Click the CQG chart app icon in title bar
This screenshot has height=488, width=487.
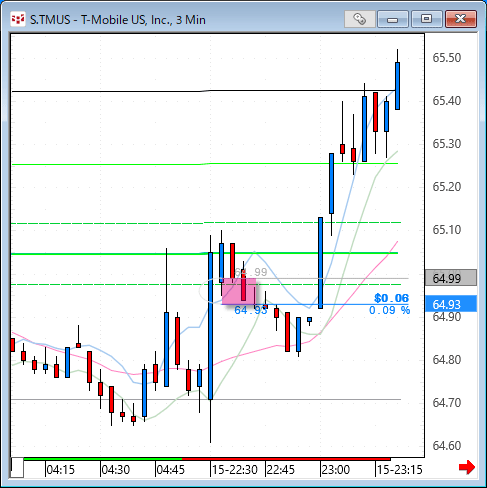pyautogui.click(x=18, y=19)
